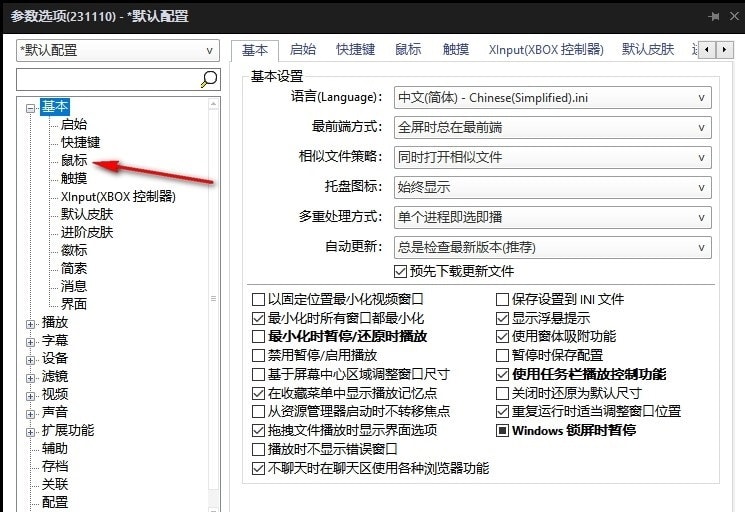Switch to the 默认皮肤 tab

(x=648, y=49)
